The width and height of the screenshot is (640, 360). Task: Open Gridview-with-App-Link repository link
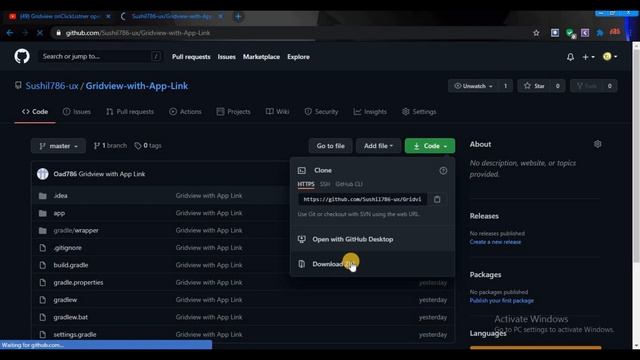click(137, 86)
